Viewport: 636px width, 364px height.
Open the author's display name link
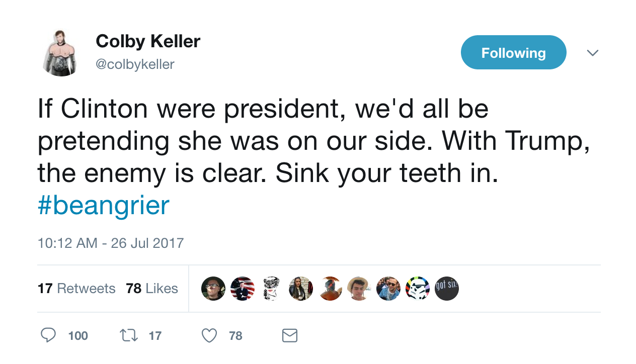pyautogui.click(x=148, y=41)
